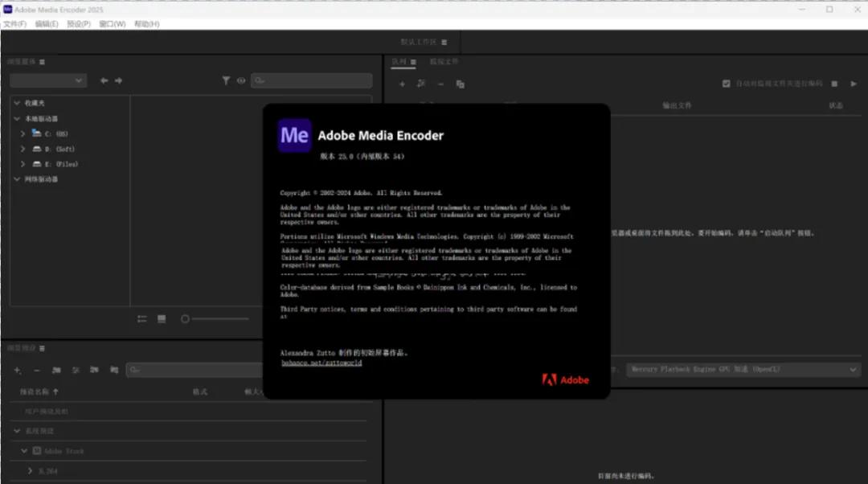The height and width of the screenshot is (484, 868).
Task: Go forward in media browser
Action: 118,80
